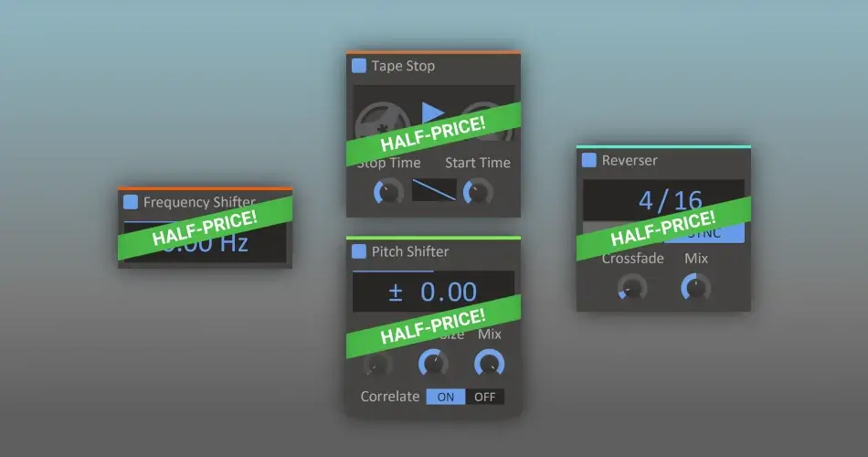Image resolution: width=868 pixels, height=457 pixels.
Task: Click the HALF-PRICE banner on Frequency Shifter
Action: click(205, 228)
